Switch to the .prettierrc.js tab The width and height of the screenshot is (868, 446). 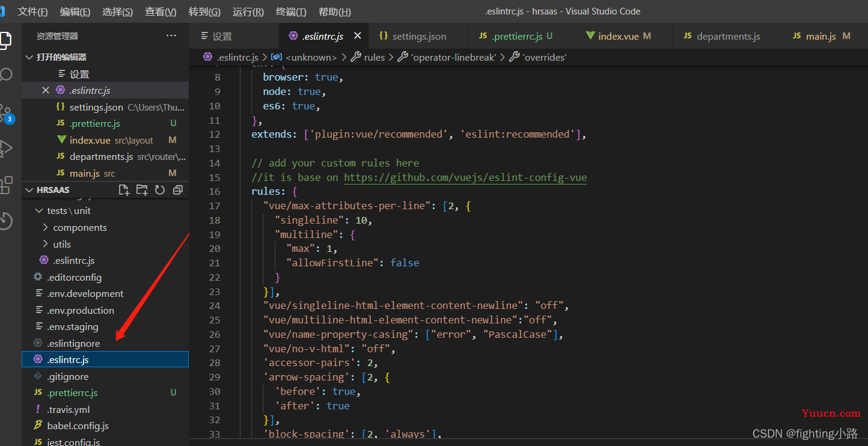click(x=522, y=36)
